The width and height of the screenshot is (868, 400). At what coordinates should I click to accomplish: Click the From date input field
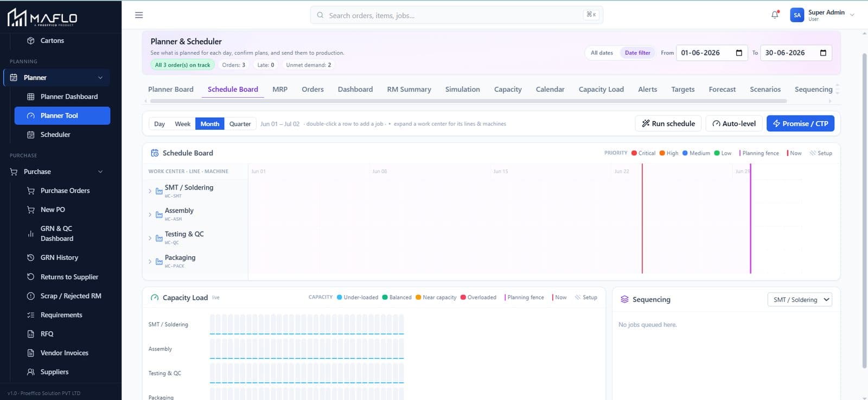[x=712, y=53]
